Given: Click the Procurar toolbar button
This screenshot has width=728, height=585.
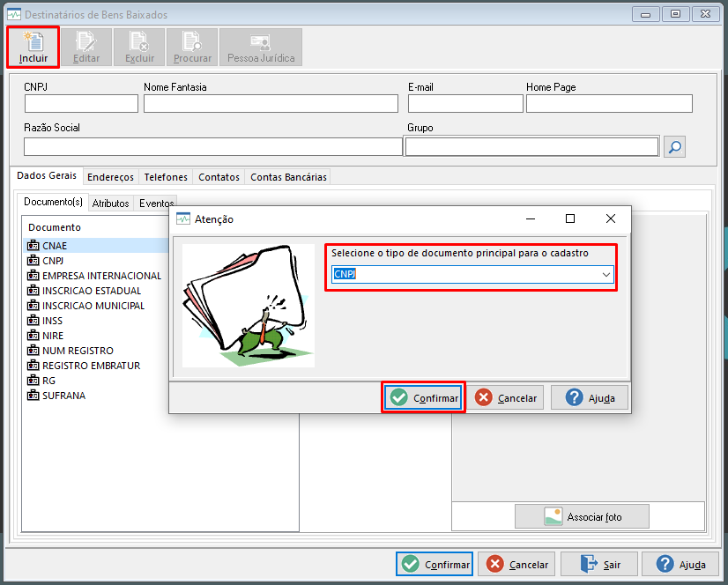Looking at the screenshot, I should [x=192, y=48].
